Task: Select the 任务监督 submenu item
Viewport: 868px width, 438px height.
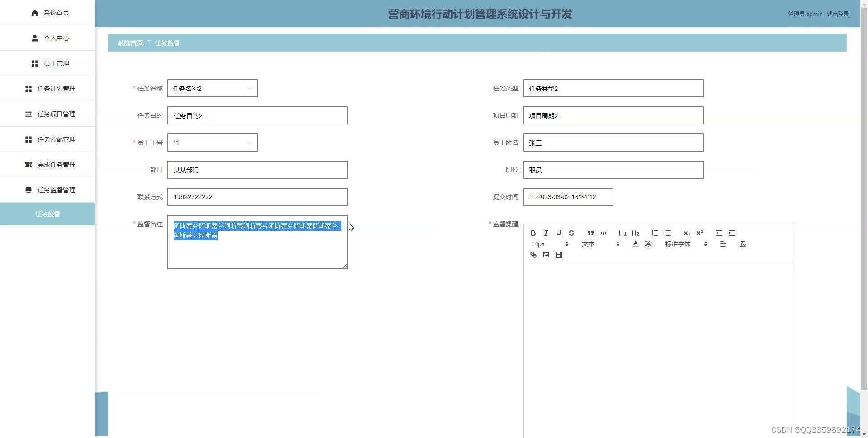Action: point(47,214)
